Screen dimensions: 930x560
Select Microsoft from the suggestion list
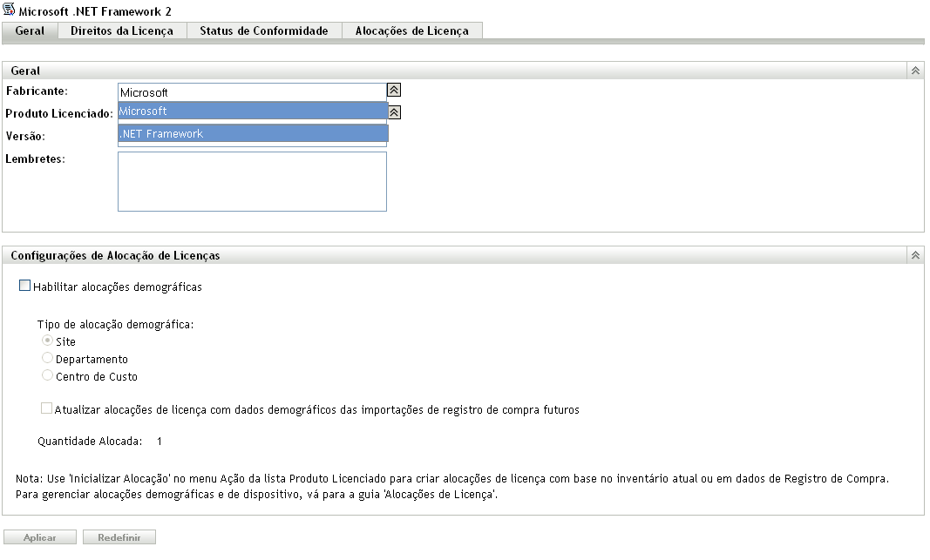(x=254, y=111)
